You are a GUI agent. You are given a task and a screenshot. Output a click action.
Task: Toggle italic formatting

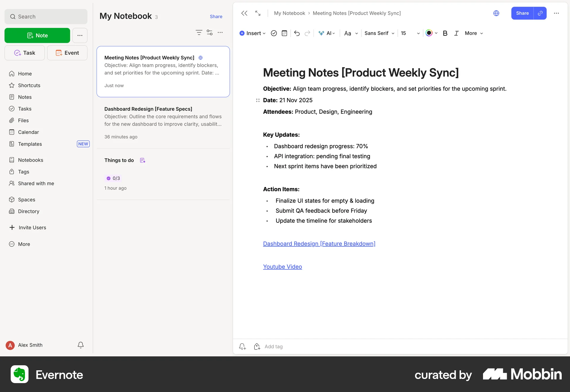456,33
